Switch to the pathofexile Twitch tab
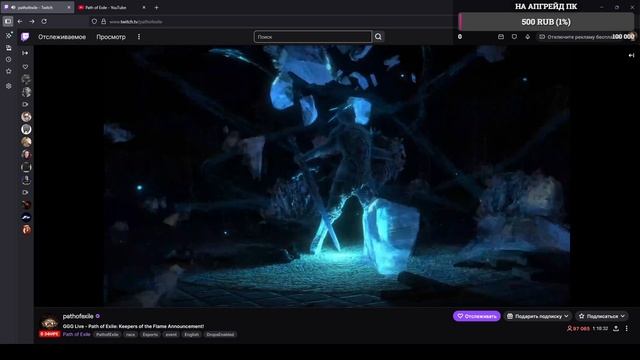Image resolution: width=640 pixels, height=360 pixels. click(x=37, y=7)
